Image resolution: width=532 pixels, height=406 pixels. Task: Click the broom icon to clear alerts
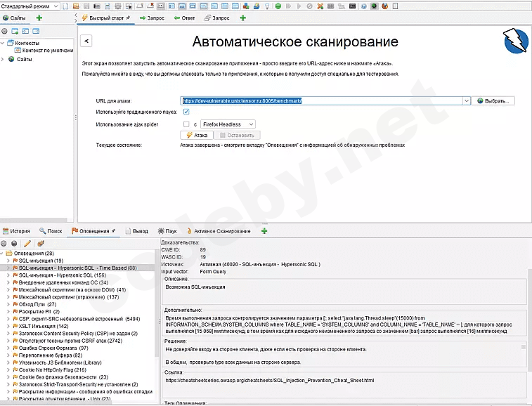pos(41,243)
